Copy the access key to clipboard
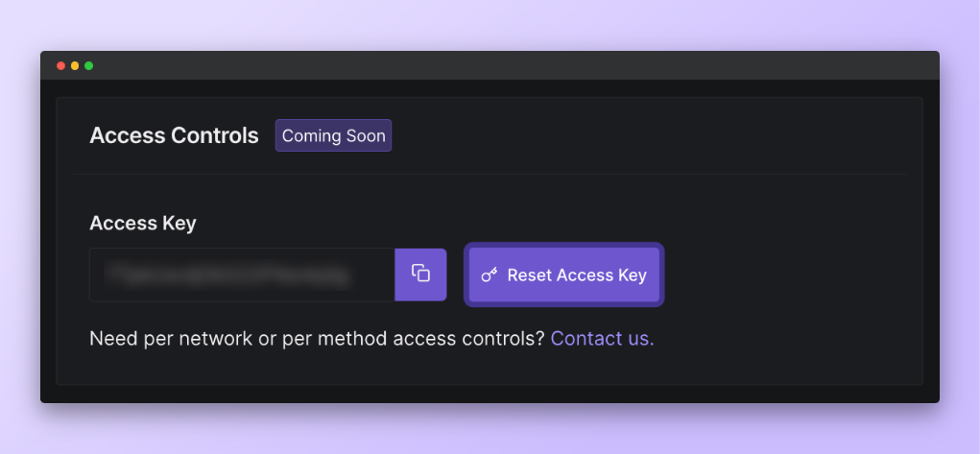Screen dimensions: 980x454 click(x=420, y=274)
